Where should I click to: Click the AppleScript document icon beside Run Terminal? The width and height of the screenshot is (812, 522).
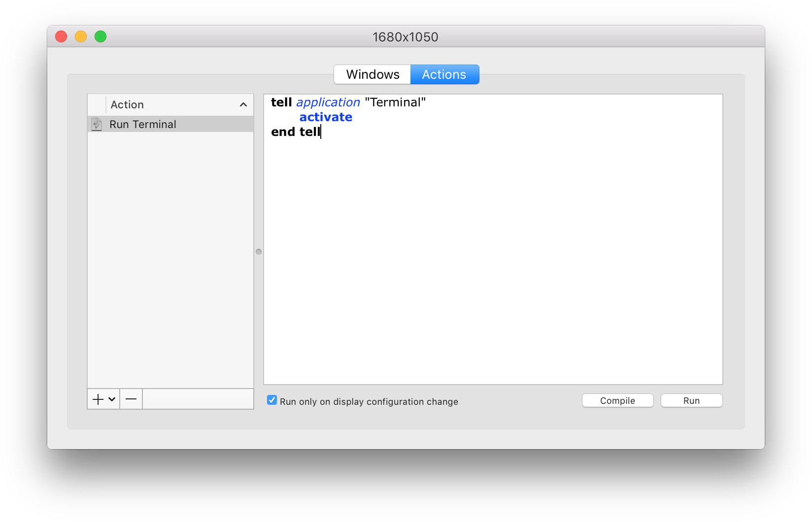click(x=97, y=124)
